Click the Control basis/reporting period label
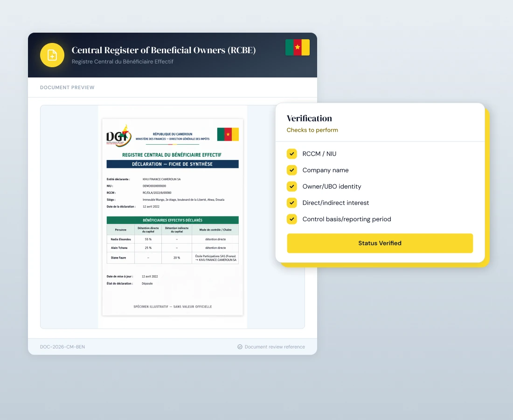 [x=347, y=219]
